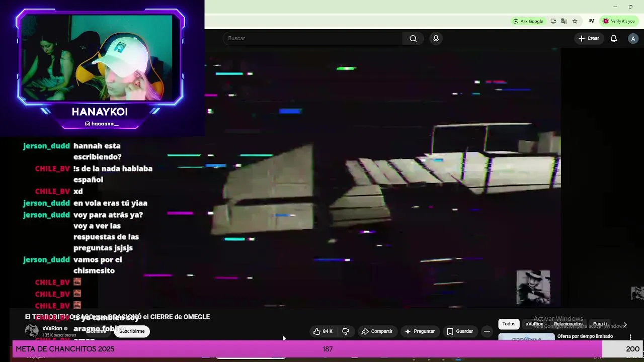The width and height of the screenshot is (644, 362).
Task: Click the hat character thumbnail in video corner
Action: (x=533, y=287)
